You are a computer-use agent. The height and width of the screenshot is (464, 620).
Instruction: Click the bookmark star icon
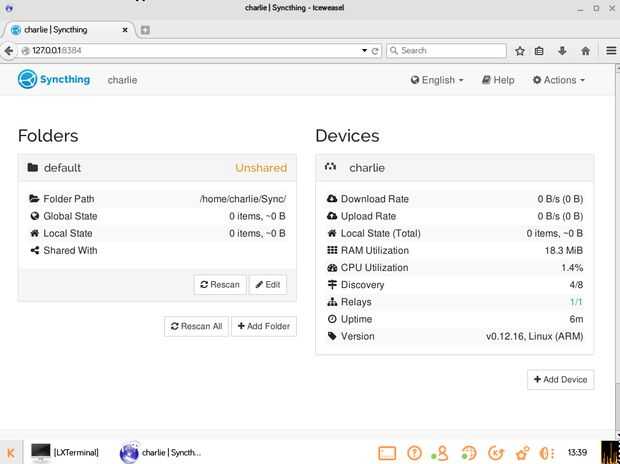click(x=520, y=51)
